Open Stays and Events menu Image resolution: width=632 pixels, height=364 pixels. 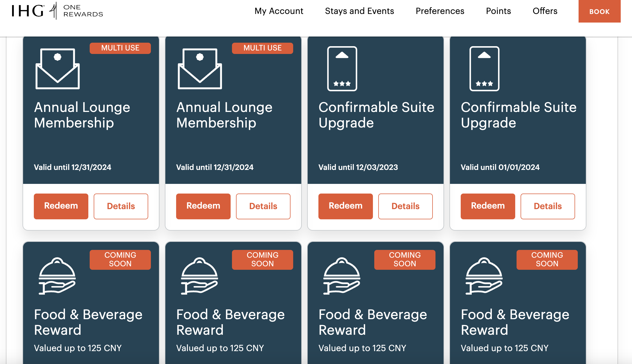(359, 11)
